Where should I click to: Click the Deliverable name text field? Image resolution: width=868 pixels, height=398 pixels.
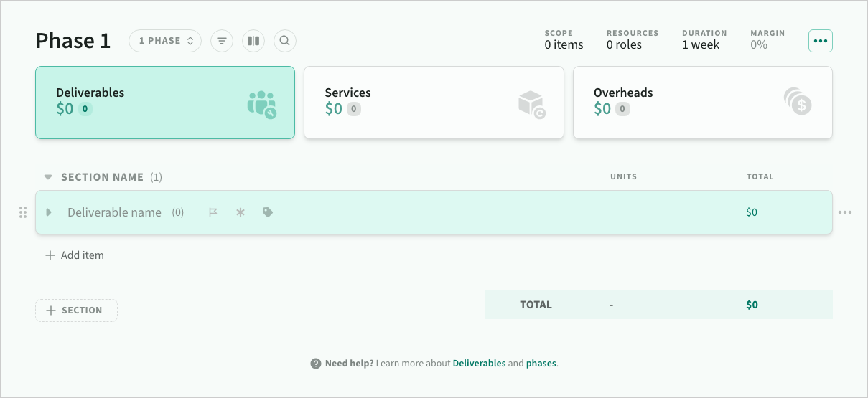pyautogui.click(x=115, y=212)
